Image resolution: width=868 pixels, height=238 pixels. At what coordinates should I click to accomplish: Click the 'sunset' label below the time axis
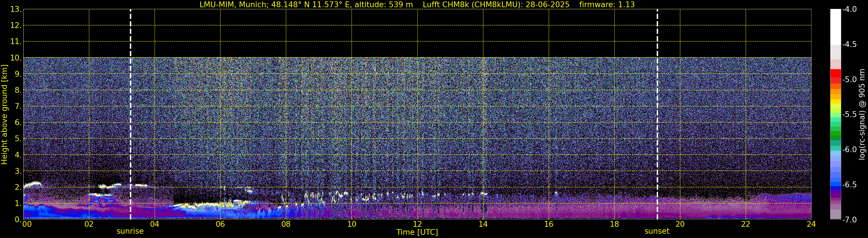tap(657, 231)
